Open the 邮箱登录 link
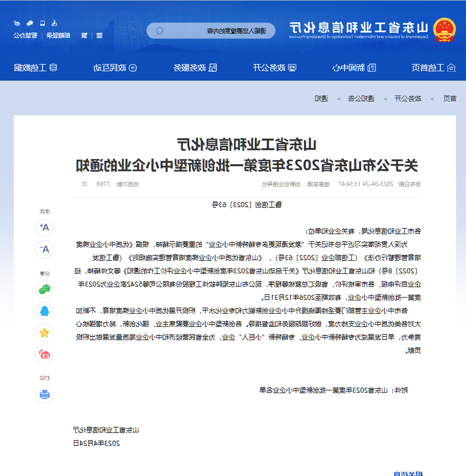466x476 pixels. pos(58,35)
